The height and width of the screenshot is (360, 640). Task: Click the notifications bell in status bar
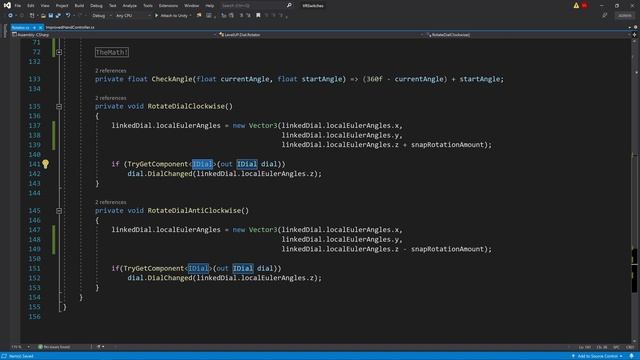631,356
